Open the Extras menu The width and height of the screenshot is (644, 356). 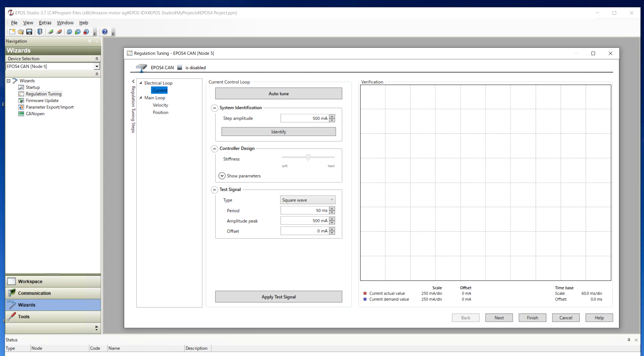point(45,23)
